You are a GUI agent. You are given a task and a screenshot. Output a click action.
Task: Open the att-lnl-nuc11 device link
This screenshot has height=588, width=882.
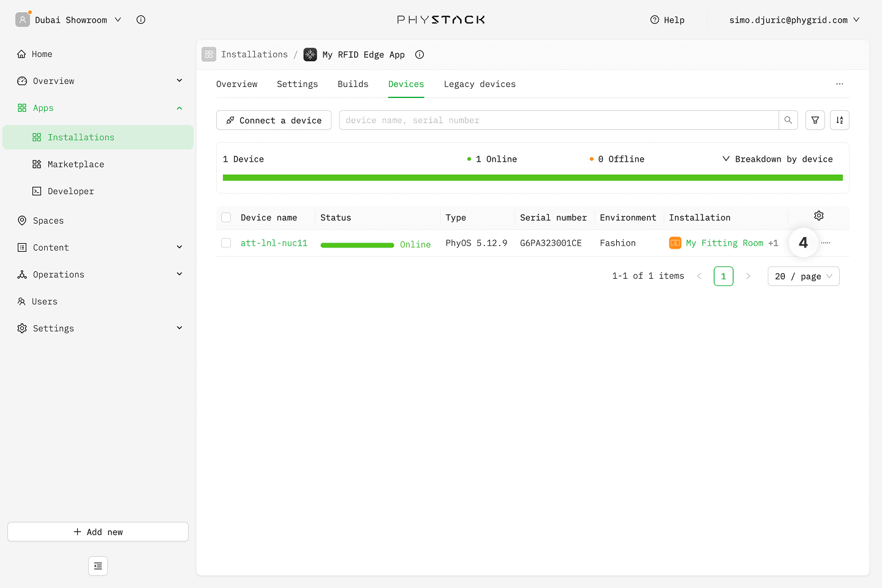tap(274, 243)
